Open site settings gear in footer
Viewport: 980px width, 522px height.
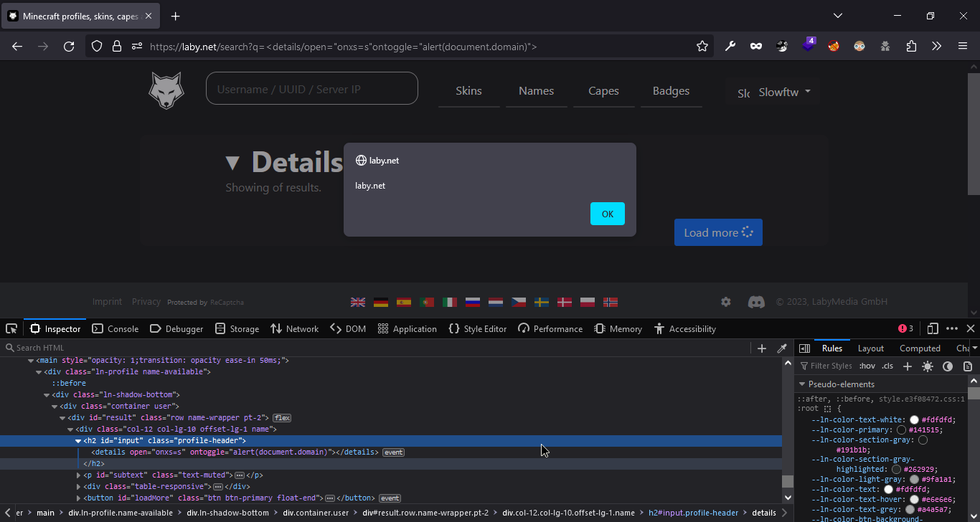[x=726, y=302]
